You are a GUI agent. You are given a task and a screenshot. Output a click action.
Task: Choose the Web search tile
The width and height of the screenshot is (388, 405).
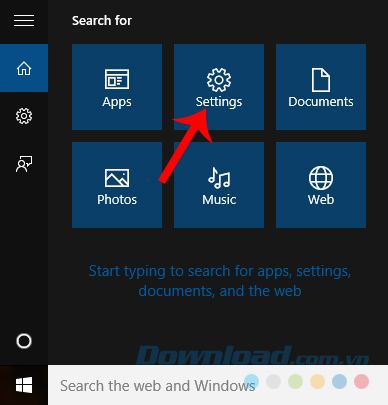[x=321, y=185]
